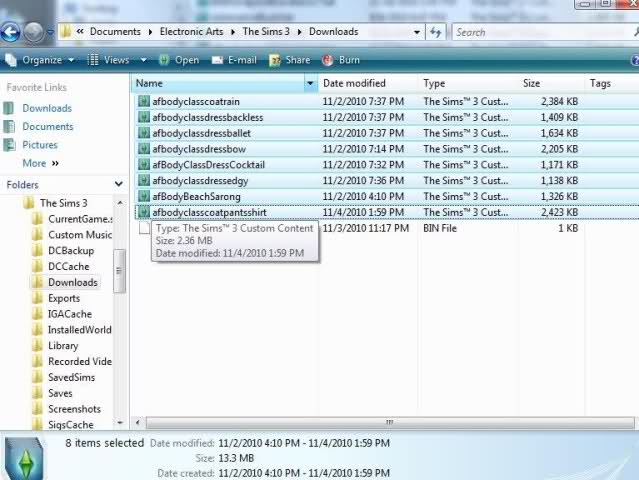Click the 2,384 KB size cell
Viewport: 639px width, 480px height.
(x=559, y=101)
